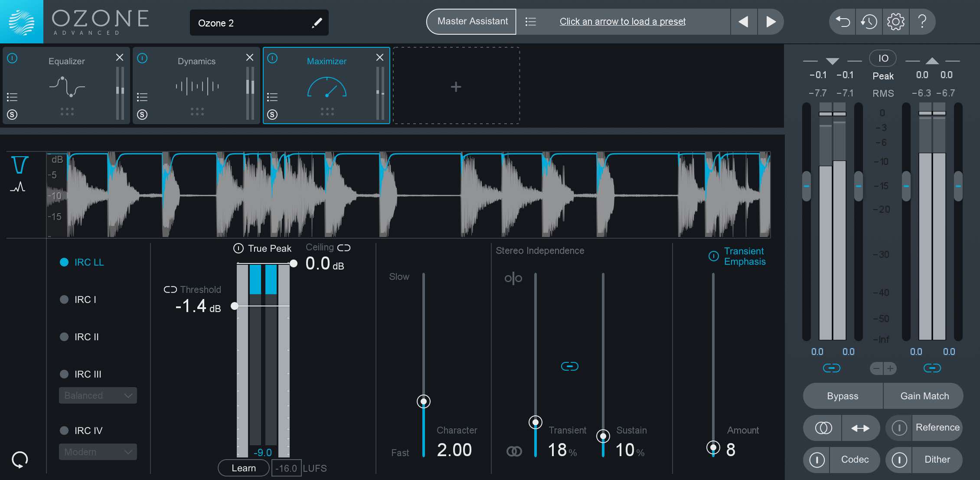Image resolution: width=980 pixels, height=480 pixels.
Task: Open the stereo channel swap icon
Action: pyautogui.click(x=861, y=427)
